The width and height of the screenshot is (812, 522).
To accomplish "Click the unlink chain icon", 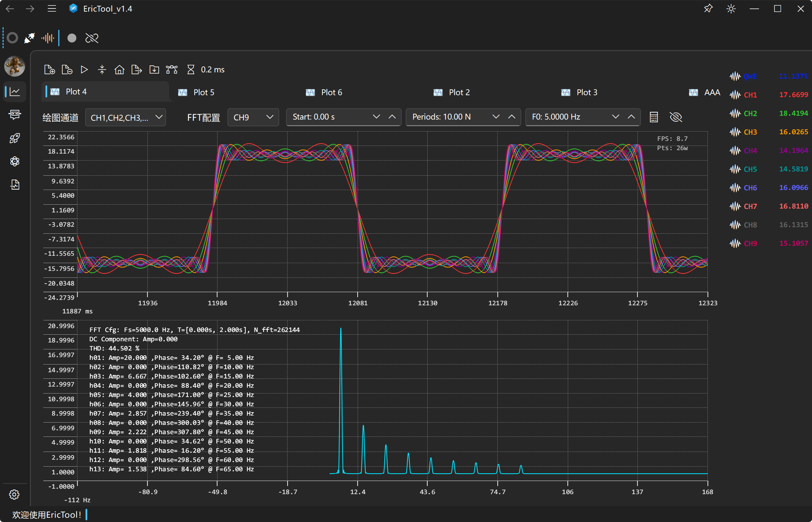I will click(x=92, y=38).
